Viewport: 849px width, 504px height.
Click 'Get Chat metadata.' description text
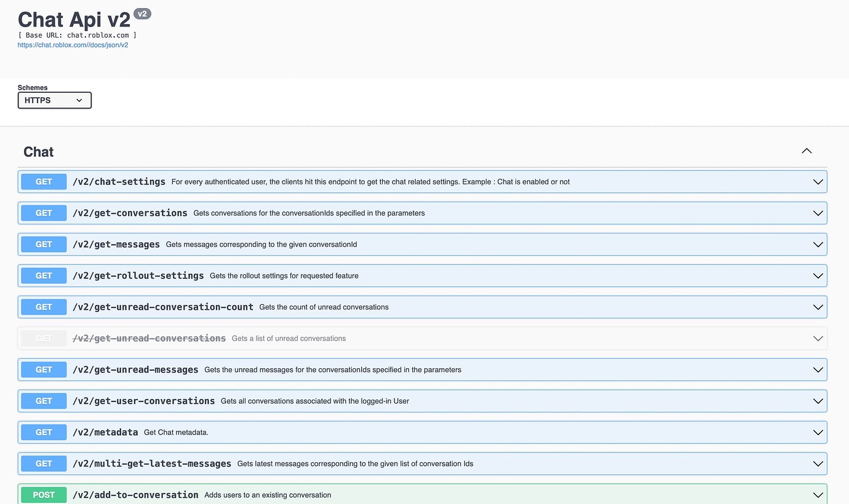(x=176, y=433)
